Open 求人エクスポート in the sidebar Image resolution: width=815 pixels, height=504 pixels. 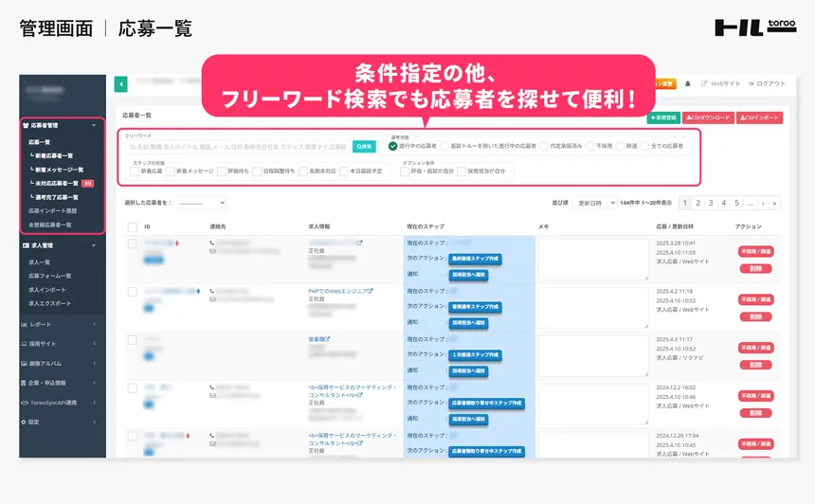(49, 303)
